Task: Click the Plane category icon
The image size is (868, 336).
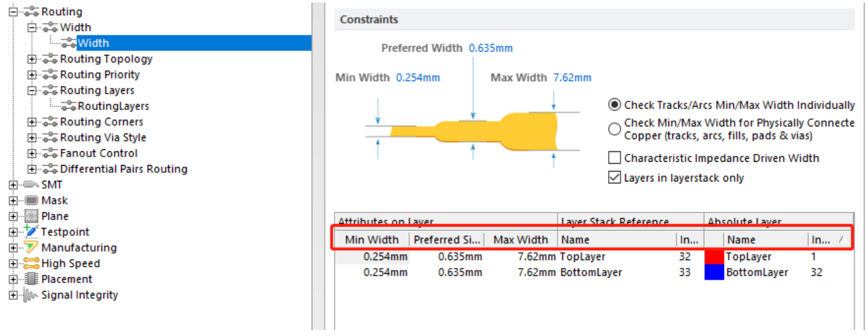Action: [x=31, y=216]
